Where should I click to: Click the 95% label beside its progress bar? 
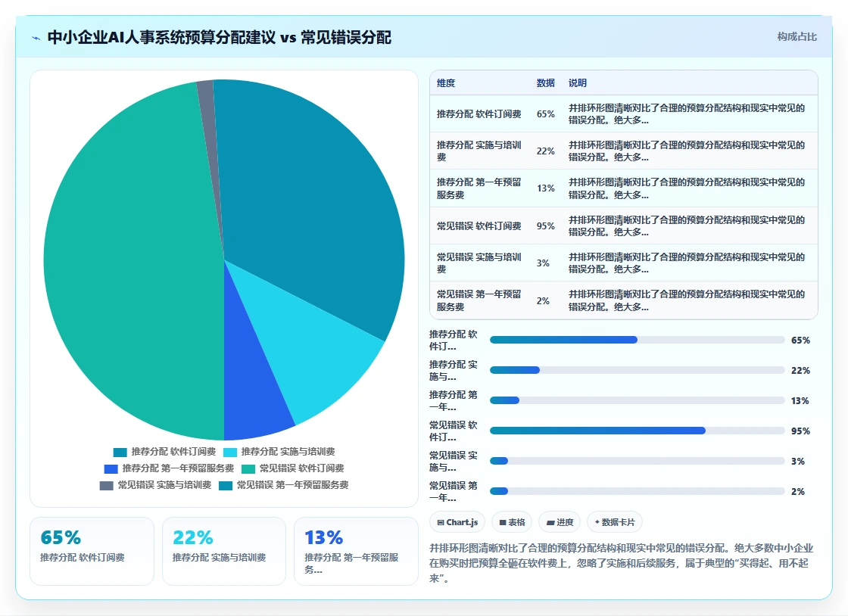point(800,431)
